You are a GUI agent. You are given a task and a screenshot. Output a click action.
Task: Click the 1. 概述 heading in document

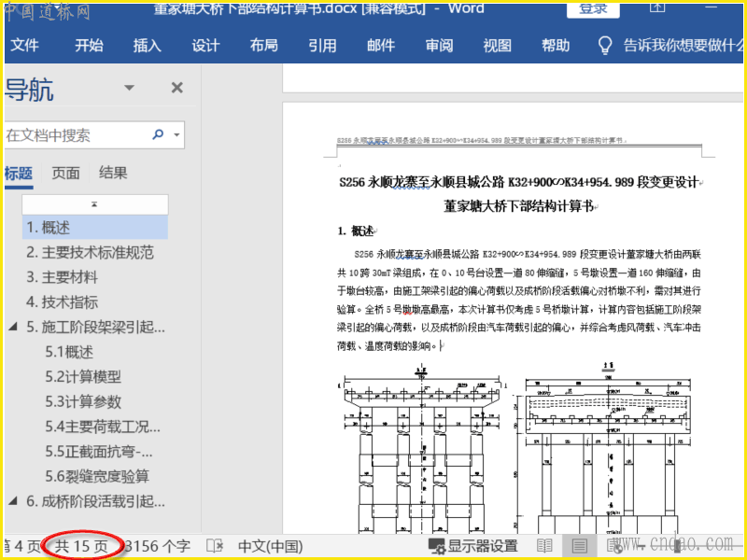coord(356,231)
